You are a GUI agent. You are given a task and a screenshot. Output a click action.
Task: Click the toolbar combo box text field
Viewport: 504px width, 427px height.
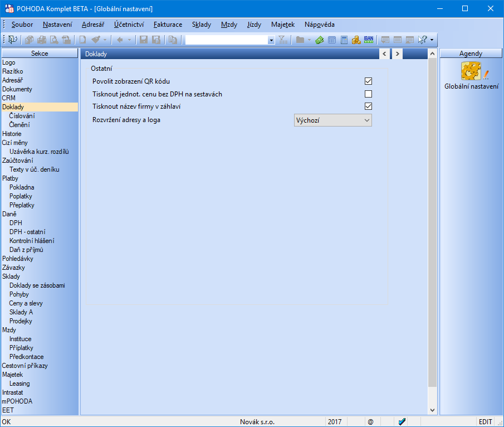click(227, 40)
